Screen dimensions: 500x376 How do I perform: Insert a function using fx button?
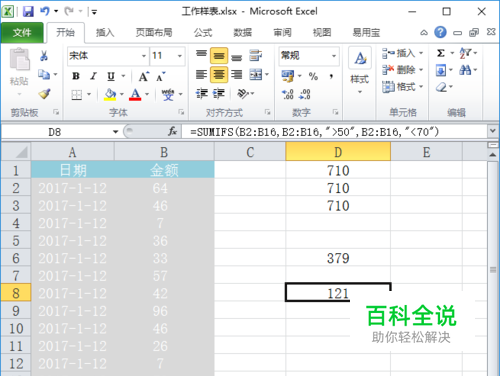click(x=172, y=132)
